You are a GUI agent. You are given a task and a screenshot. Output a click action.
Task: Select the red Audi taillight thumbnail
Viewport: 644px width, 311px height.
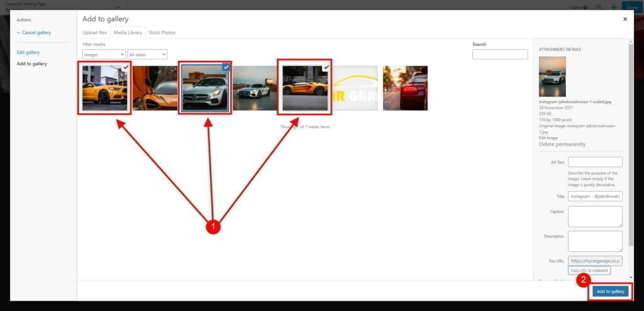[405, 88]
